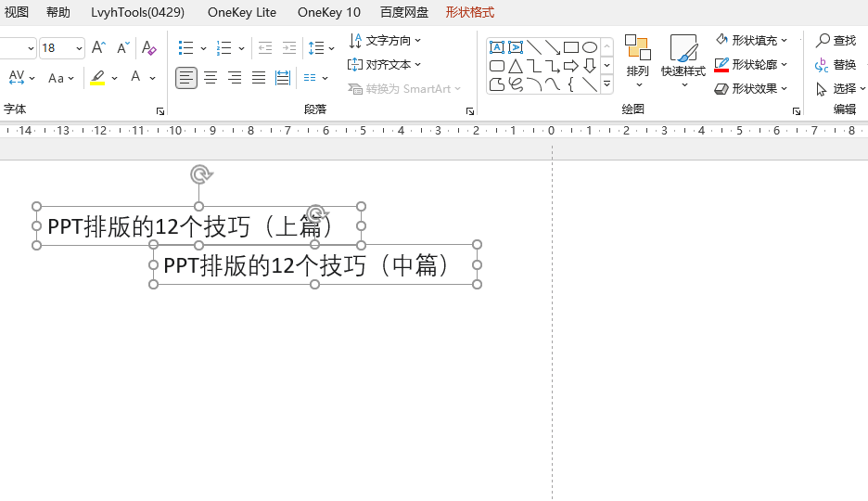Click the 替换 replace button
The height and width of the screenshot is (501, 868).
tap(836, 65)
